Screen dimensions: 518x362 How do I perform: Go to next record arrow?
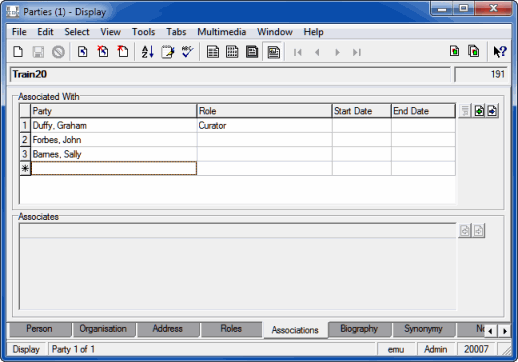coord(337,52)
